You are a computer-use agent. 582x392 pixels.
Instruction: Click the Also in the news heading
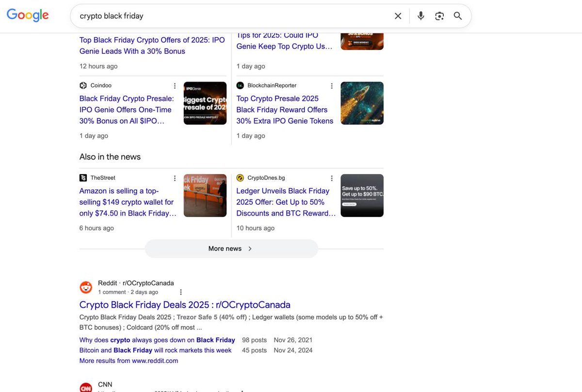click(x=110, y=157)
